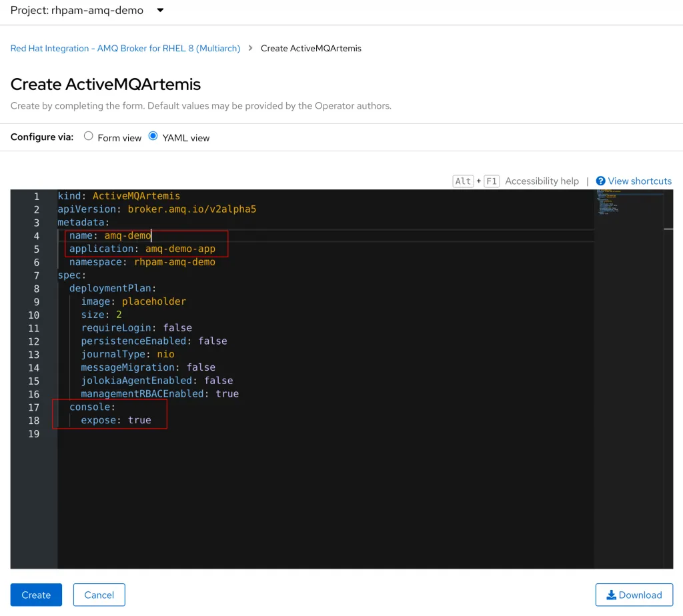The image size is (683, 616).
Task: Click line number 7 in the gutter
Action: tap(37, 275)
